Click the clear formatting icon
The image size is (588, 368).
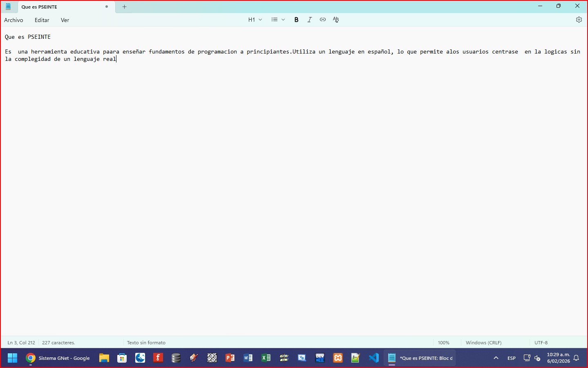point(336,20)
